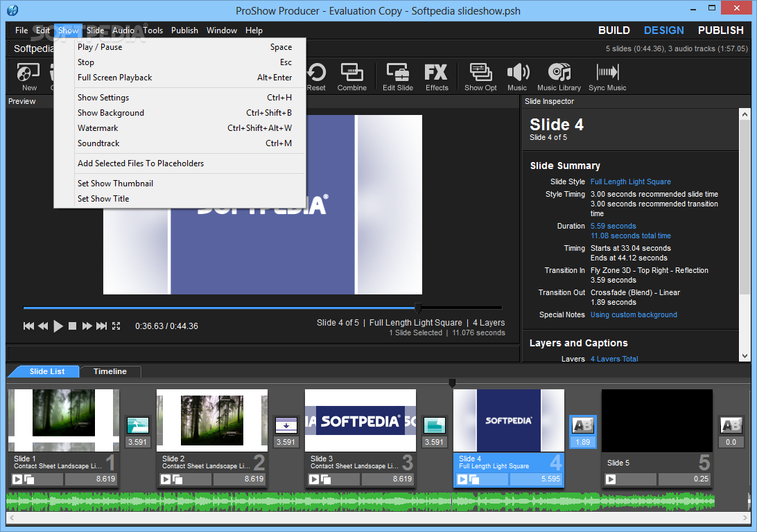Image resolution: width=757 pixels, height=532 pixels.
Task: Click the Reset toolbar icon
Action: point(316,76)
